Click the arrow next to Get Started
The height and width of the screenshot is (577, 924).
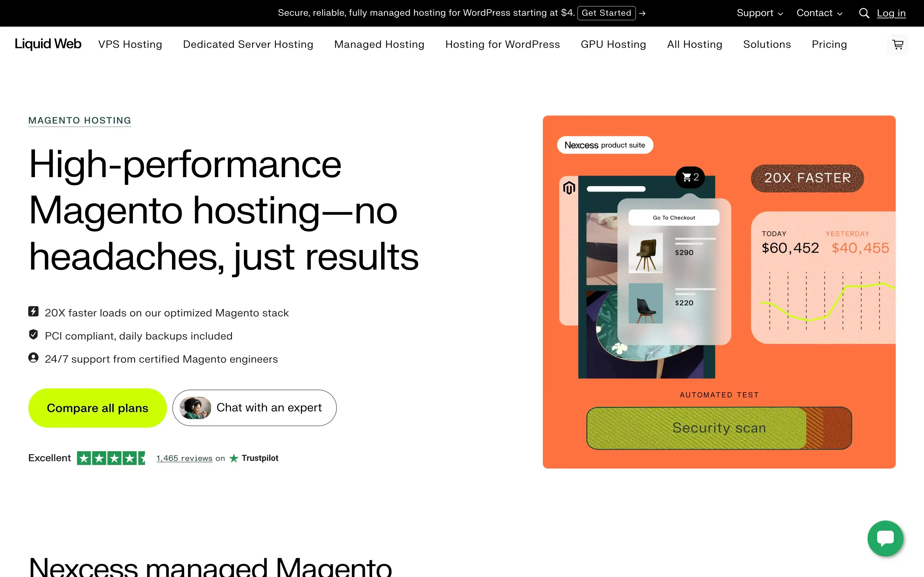click(x=642, y=13)
